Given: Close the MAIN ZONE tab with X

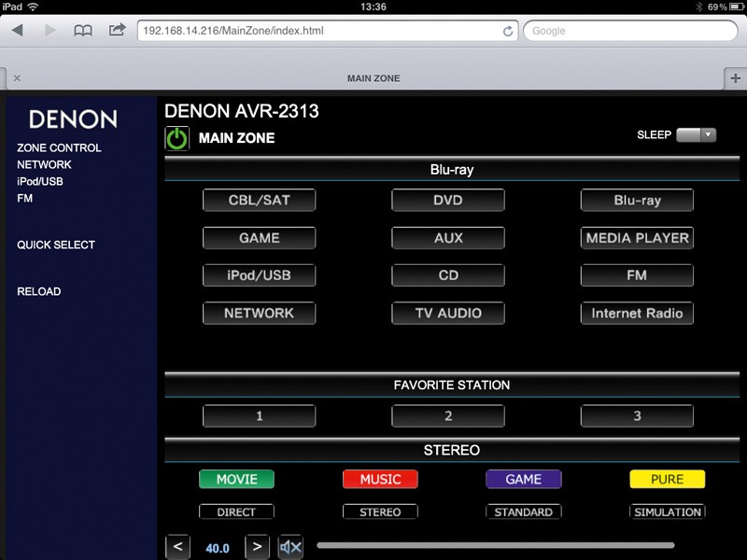Looking at the screenshot, I should pyautogui.click(x=17, y=78).
